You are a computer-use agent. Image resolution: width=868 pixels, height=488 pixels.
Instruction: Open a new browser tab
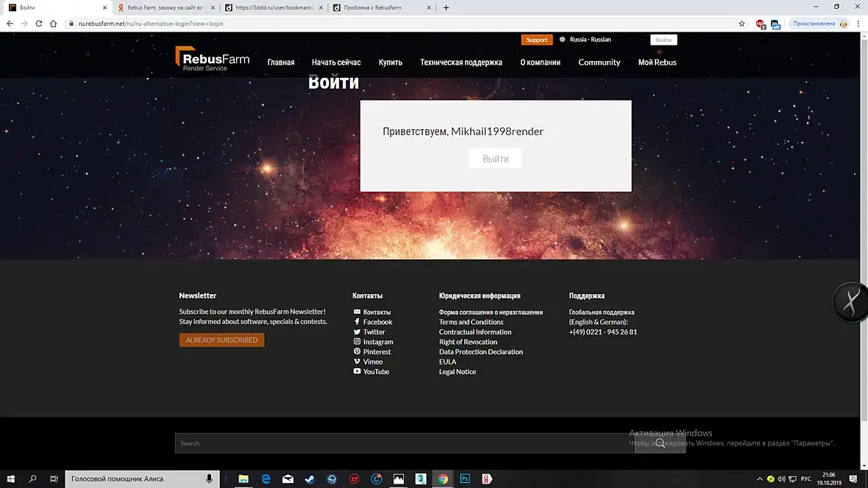447,8
